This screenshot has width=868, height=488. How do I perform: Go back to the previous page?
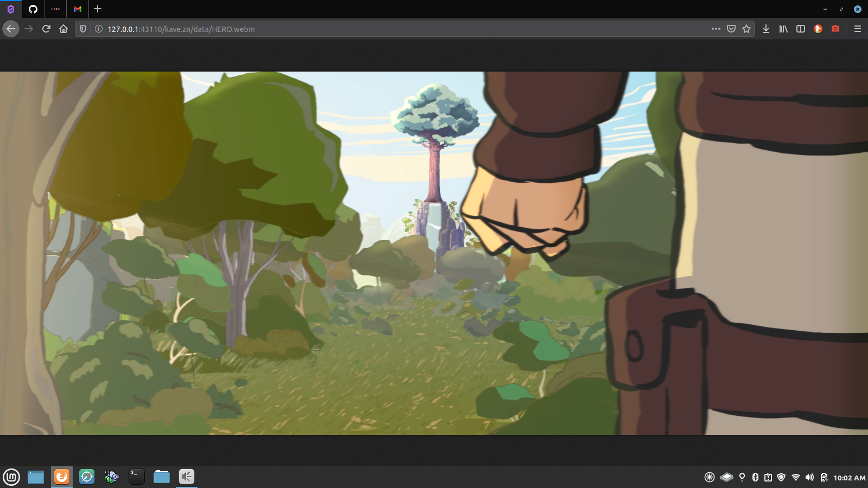(x=11, y=29)
